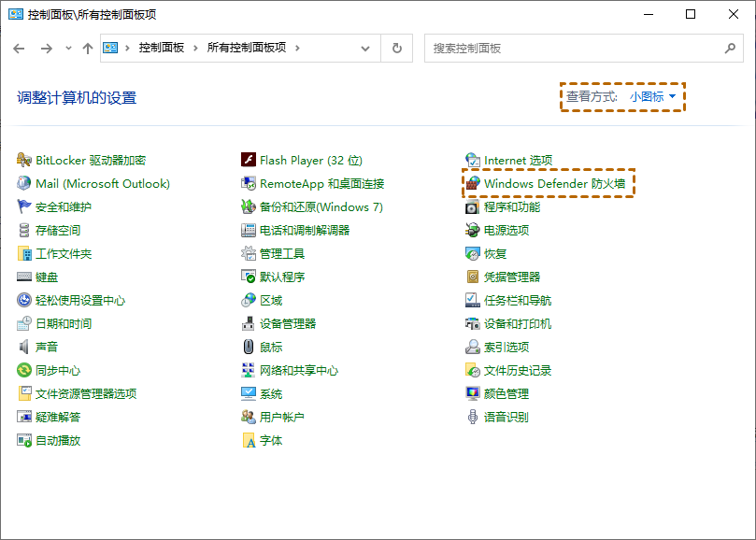Viewport: 756px width, 540px height.
Task: Expand chevron after 控制面板 in address bar
Action: point(195,48)
